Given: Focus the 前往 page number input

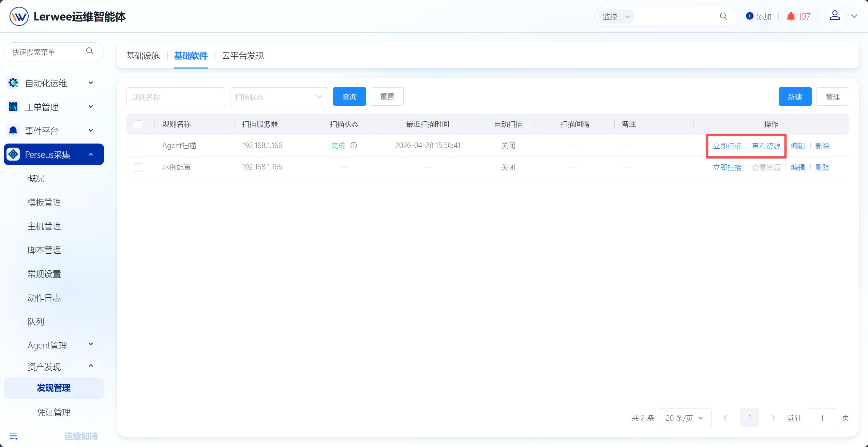Looking at the screenshot, I should [822, 418].
